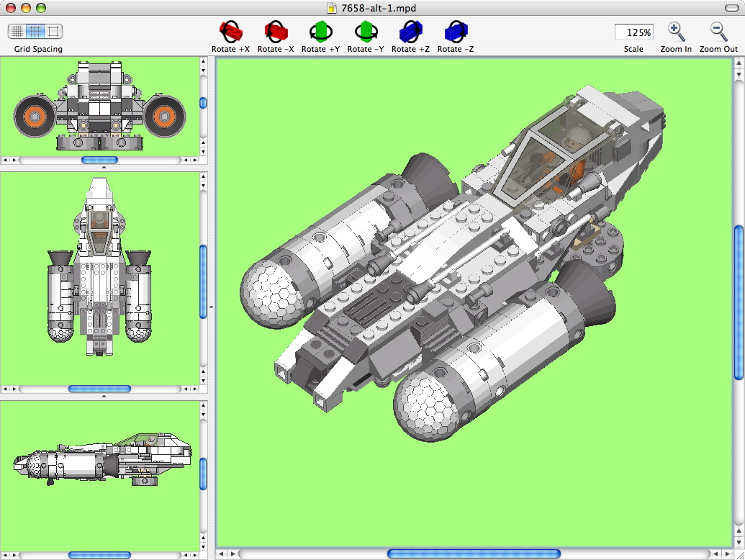Click the main view scroll-left arrow at bottom
Screen dimensions: 745x560
(222, 554)
